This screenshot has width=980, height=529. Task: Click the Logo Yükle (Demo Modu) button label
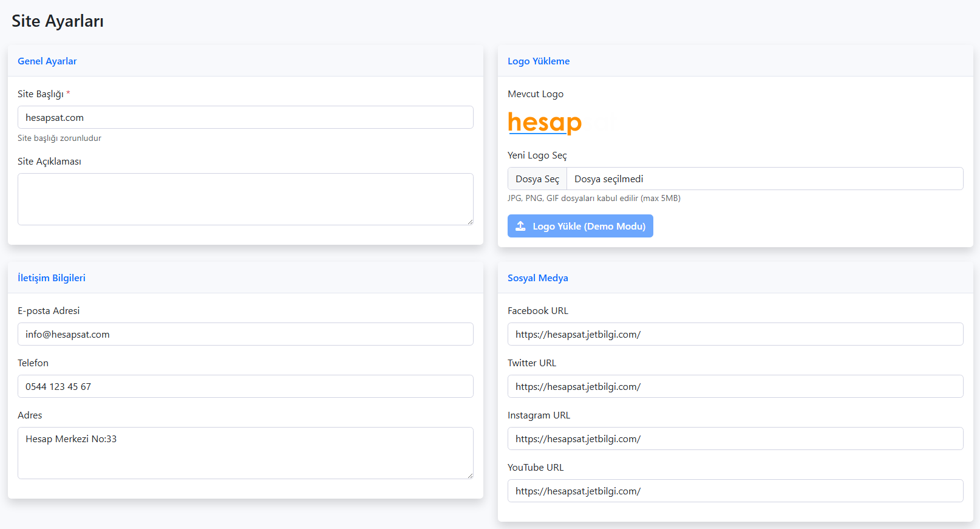tap(589, 226)
